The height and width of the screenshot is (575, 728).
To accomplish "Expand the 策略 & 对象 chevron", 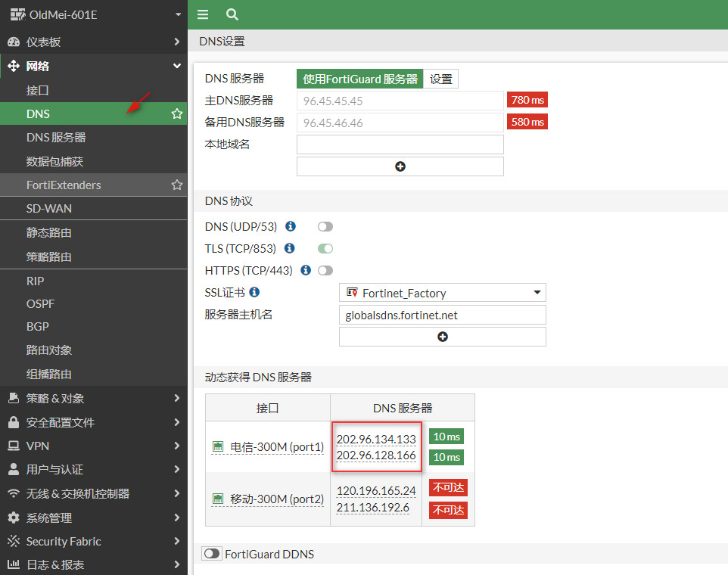I will pyautogui.click(x=176, y=398).
